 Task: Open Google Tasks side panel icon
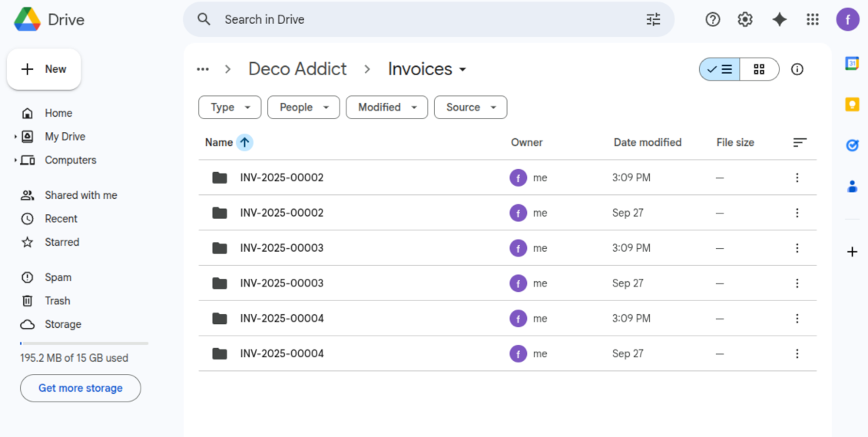click(x=852, y=145)
